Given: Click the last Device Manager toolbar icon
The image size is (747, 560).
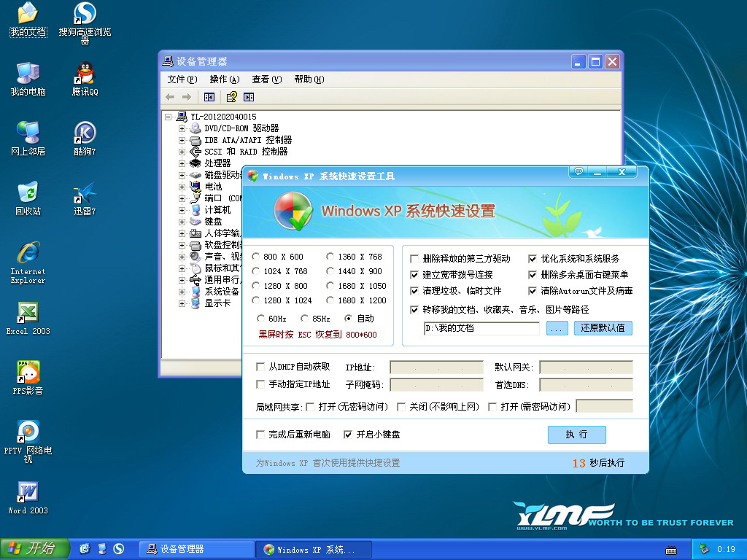Looking at the screenshot, I should click(x=249, y=97).
